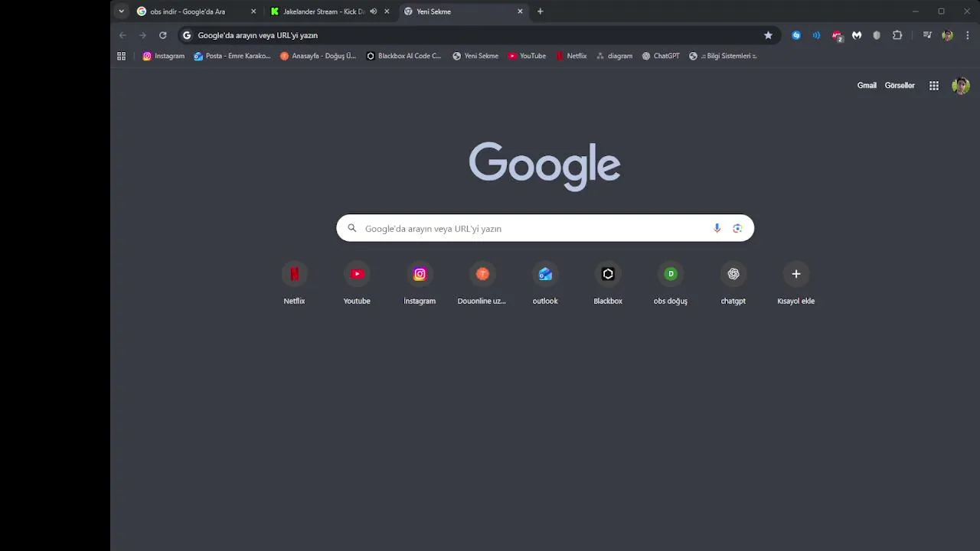Click the magnifier icon in search box

[352, 228]
